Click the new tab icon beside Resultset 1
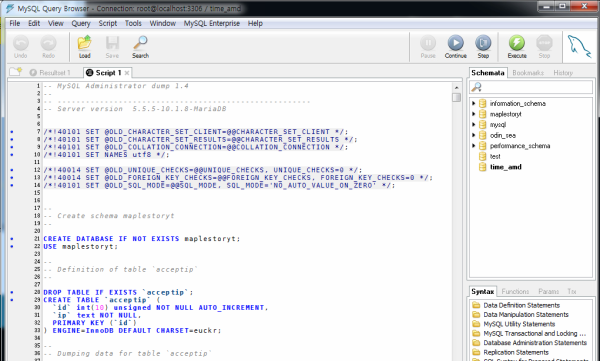Viewport: 600px width, 361px height. pos(16,72)
